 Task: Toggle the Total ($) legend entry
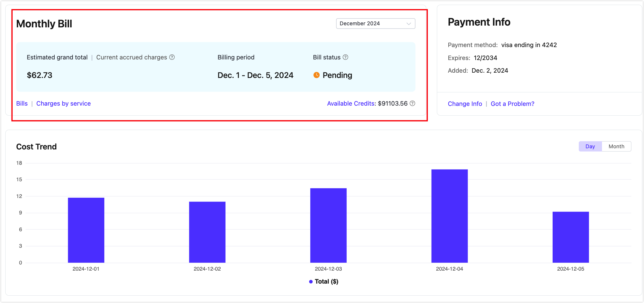(x=324, y=282)
